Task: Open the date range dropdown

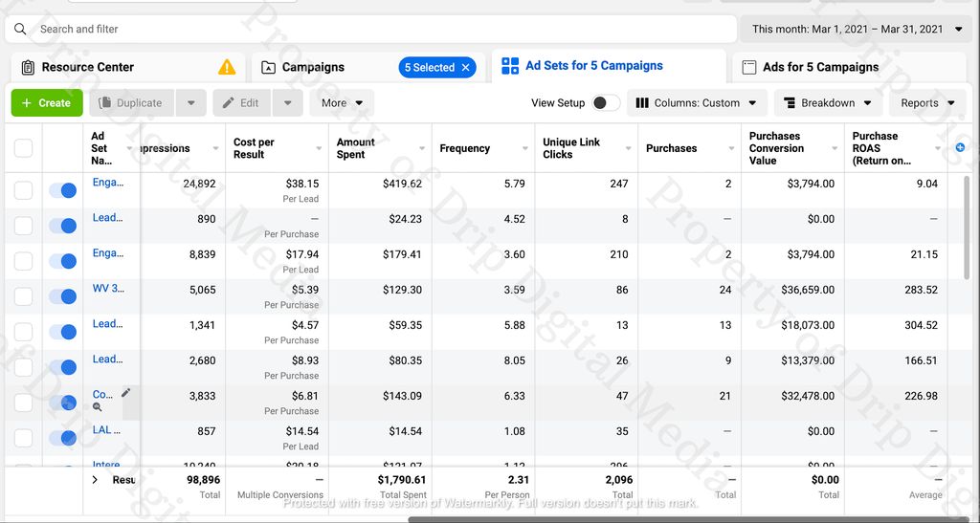Action: click(x=856, y=30)
